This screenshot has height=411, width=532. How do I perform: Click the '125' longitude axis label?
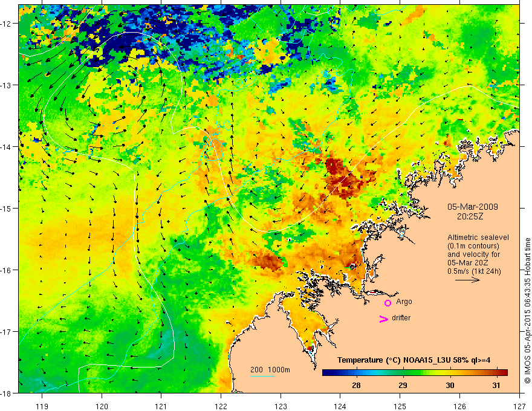pos(400,406)
